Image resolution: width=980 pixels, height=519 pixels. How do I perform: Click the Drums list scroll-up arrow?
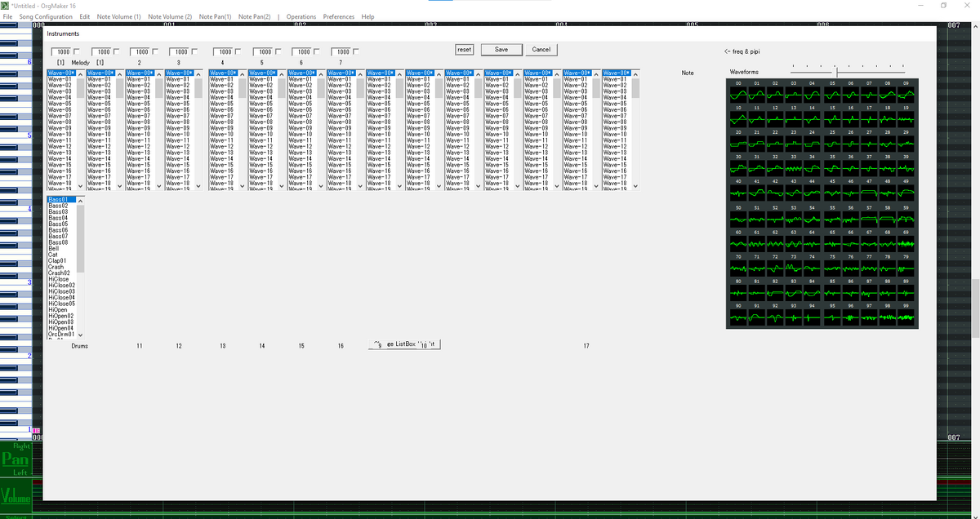(x=80, y=200)
